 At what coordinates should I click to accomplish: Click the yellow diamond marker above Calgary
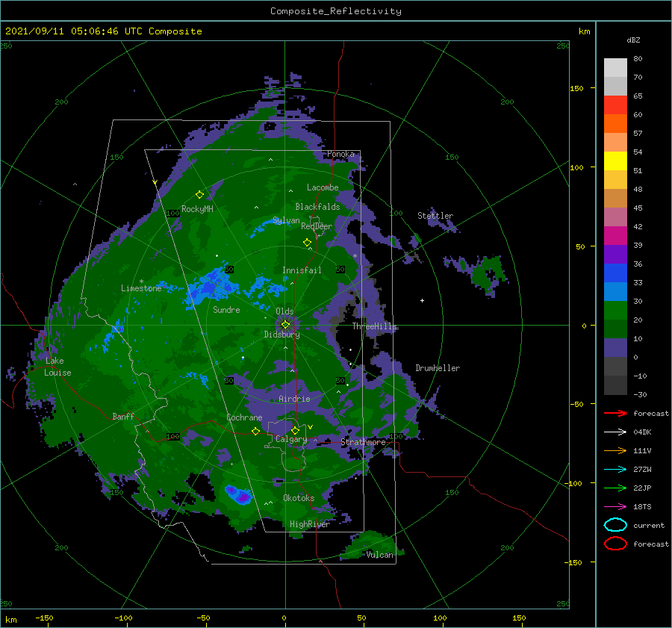click(x=295, y=430)
